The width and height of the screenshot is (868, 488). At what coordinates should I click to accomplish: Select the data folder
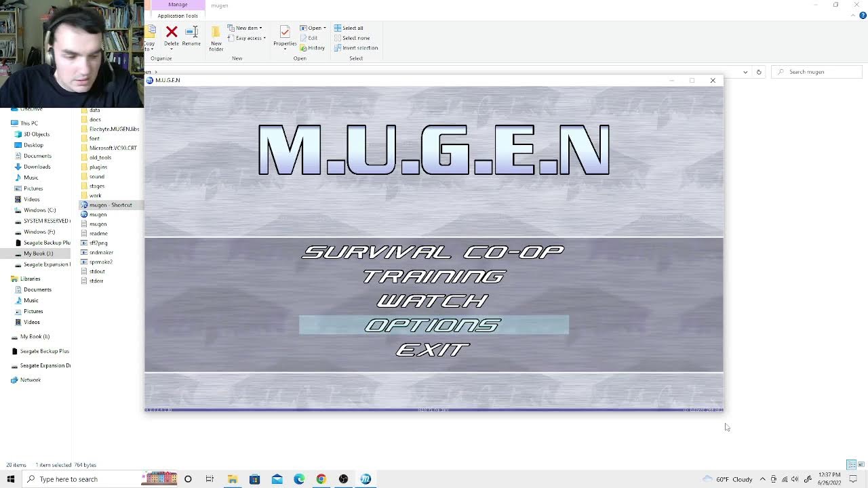(x=90, y=110)
